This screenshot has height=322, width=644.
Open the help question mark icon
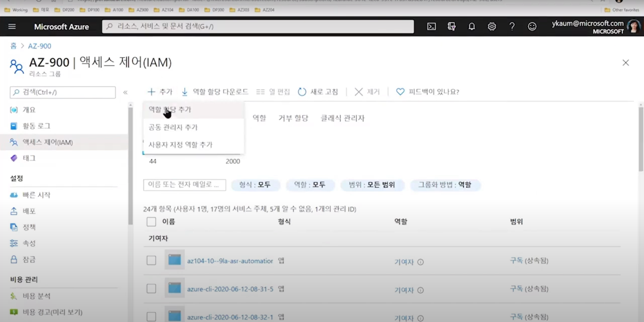coord(512,26)
